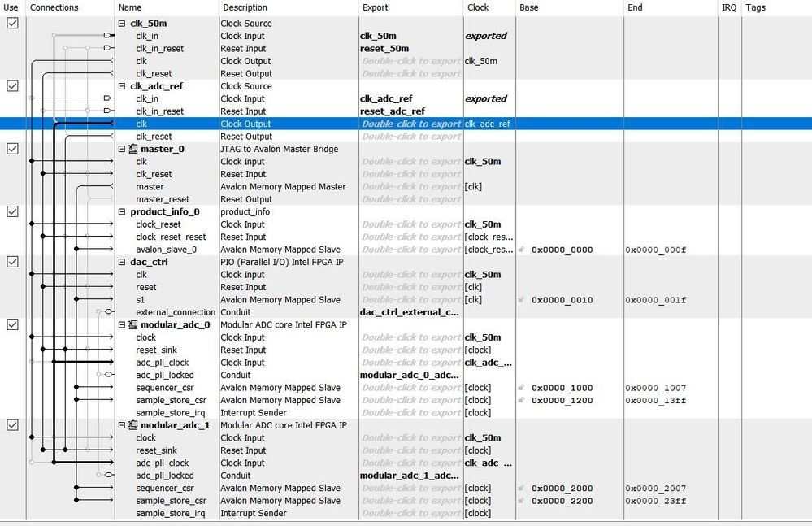The image size is (812, 526).
Task: Collapse the clk_50m component tree
Action: coord(122,24)
